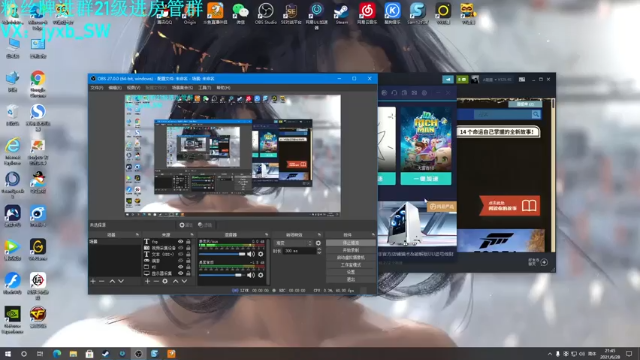The image size is (640, 360).
Task: Open the scene transition type dropdown
Action: pos(293,243)
